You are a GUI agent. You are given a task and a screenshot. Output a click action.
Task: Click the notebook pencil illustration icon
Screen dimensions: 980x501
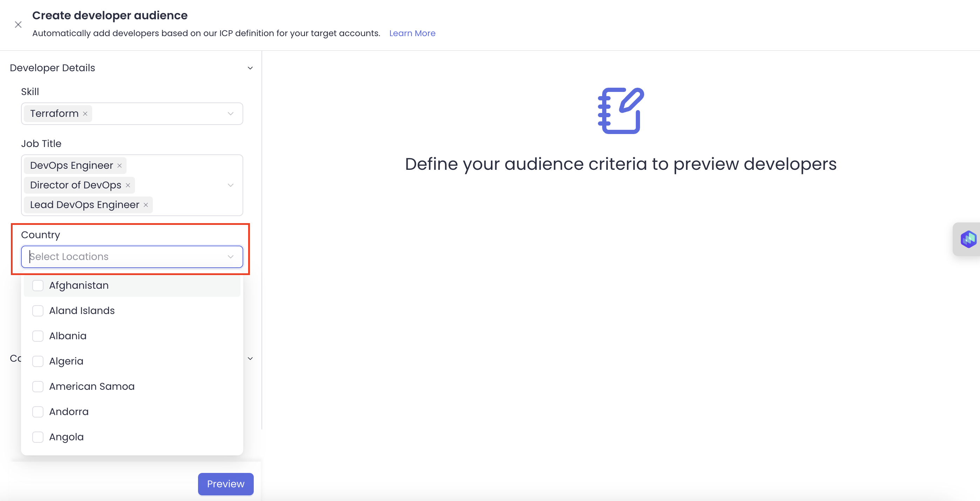click(620, 111)
